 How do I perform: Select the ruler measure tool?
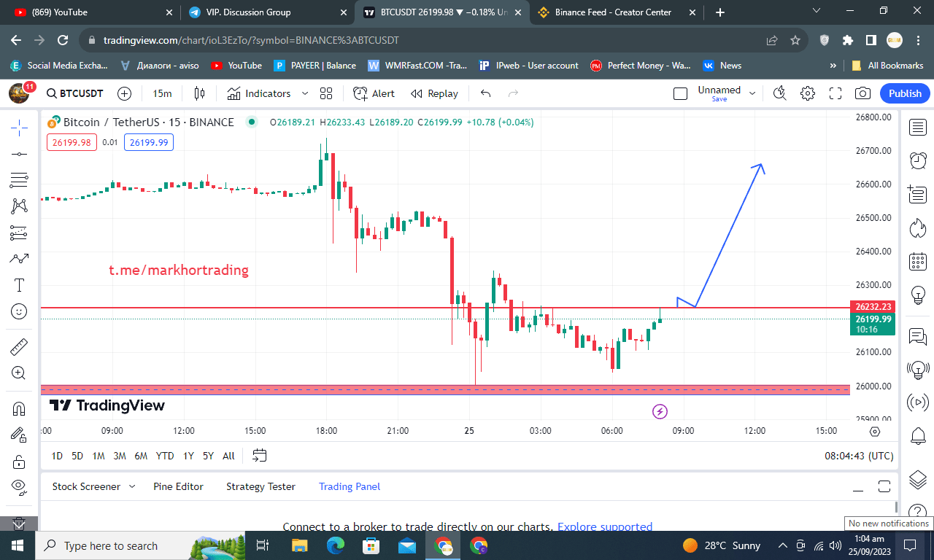tap(19, 347)
